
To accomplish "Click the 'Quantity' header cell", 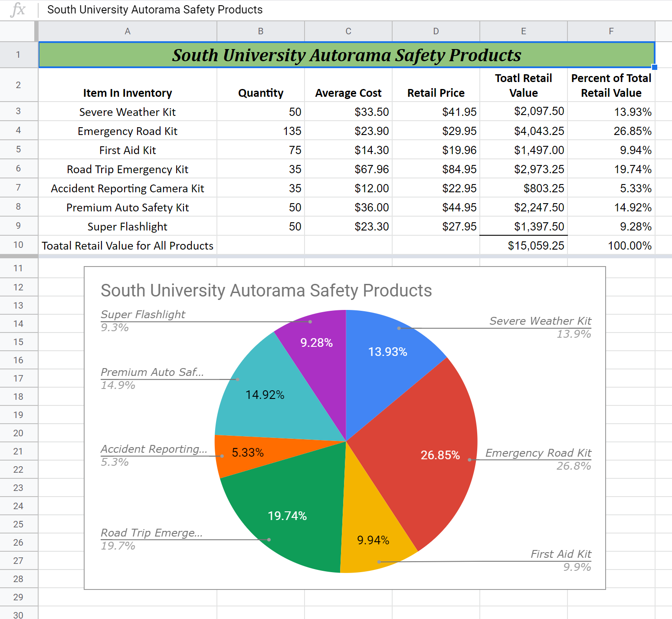I will pyautogui.click(x=261, y=85).
